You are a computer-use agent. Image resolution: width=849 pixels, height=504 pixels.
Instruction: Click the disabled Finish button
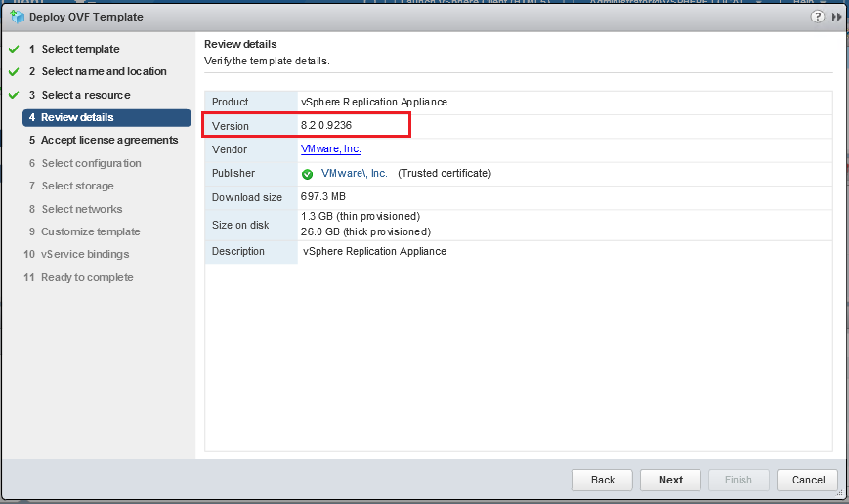[739, 480]
